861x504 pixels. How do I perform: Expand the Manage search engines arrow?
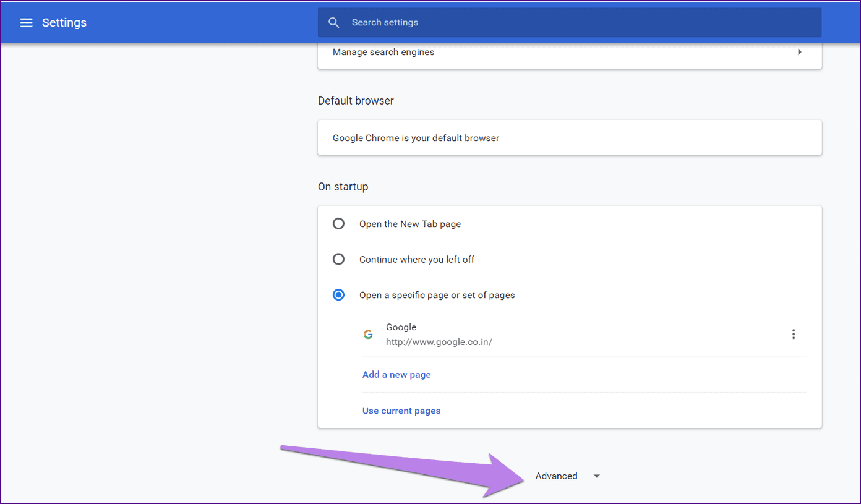click(x=800, y=52)
